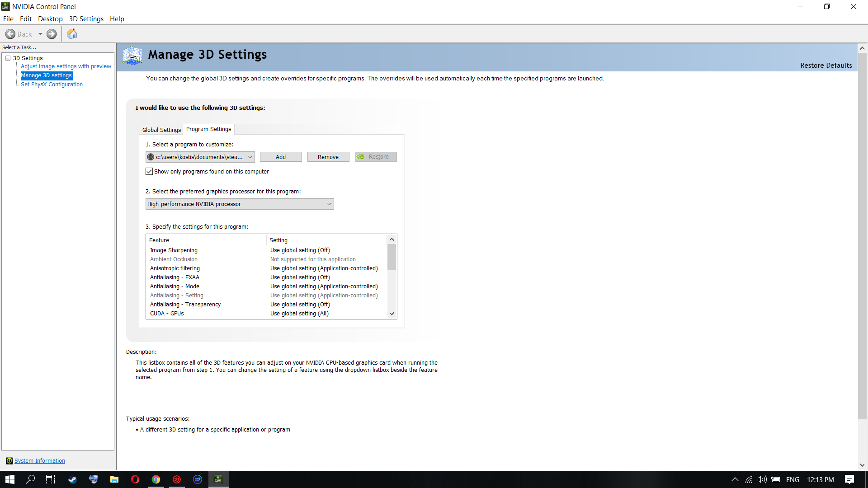This screenshot has width=868, height=488.
Task: Open Opera browser from the taskbar
Action: click(135, 479)
